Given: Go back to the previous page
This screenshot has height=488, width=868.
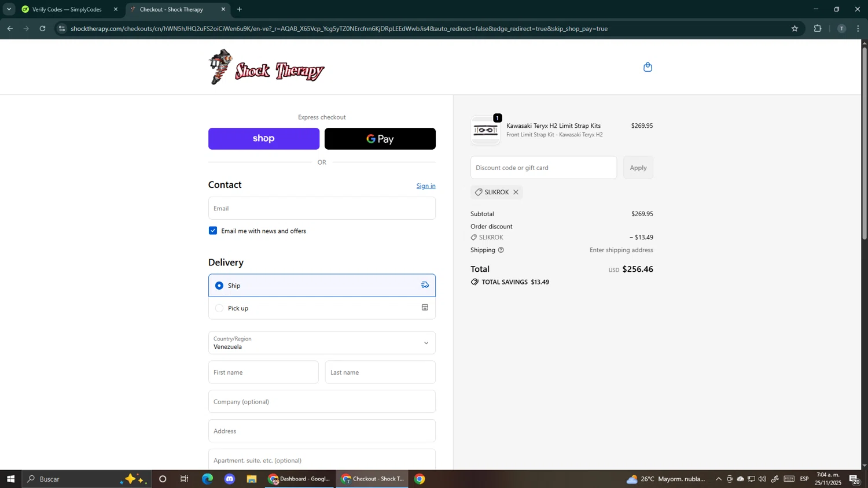Looking at the screenshot, I should [10, 28].
